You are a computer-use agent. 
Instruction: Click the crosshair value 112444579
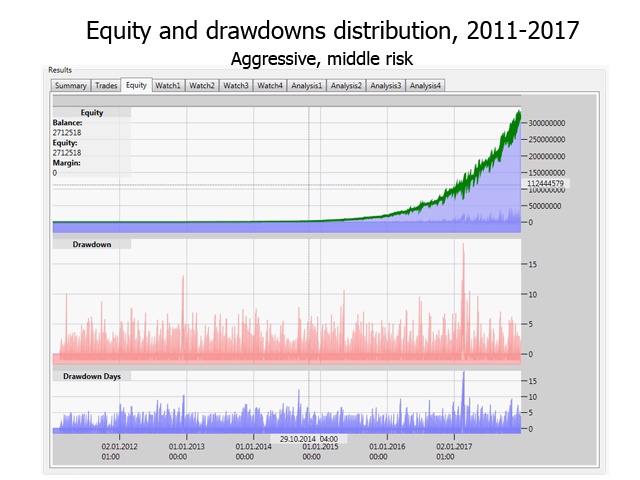coord(545,184)
